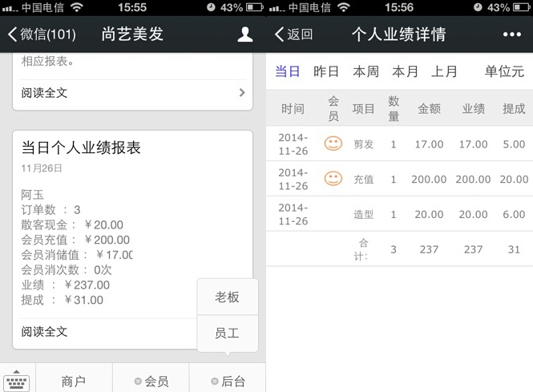Click the 业绩 column header
Screen dimensions: 533x392
(473, 109)
